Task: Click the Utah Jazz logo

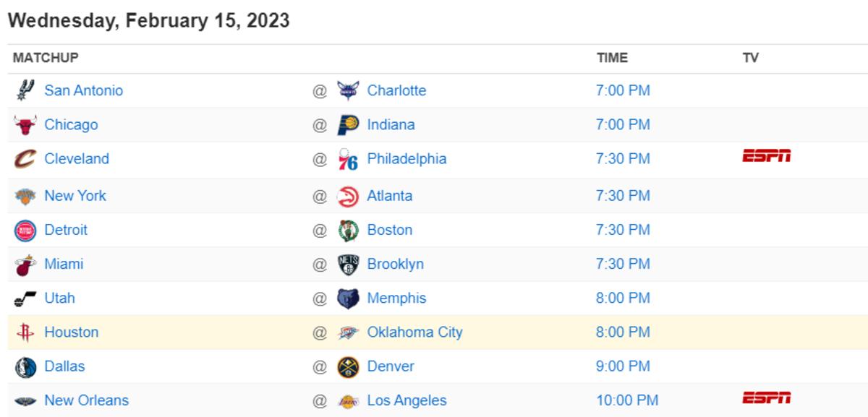Action: coord(25,298)
